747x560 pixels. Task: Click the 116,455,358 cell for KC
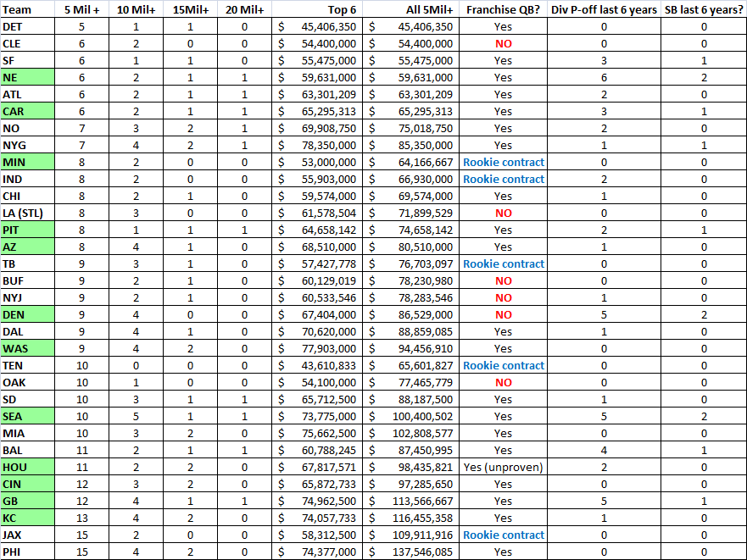pos(410,518)
